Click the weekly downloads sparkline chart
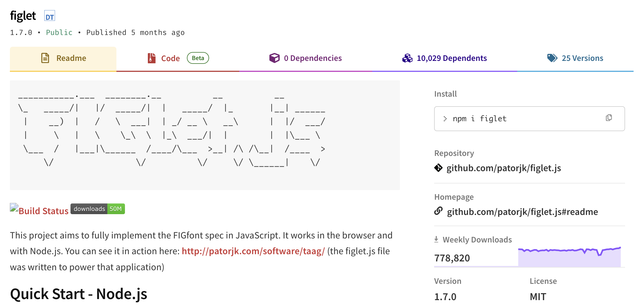Viewport: 644px width, 306px height. coord(570,257)
